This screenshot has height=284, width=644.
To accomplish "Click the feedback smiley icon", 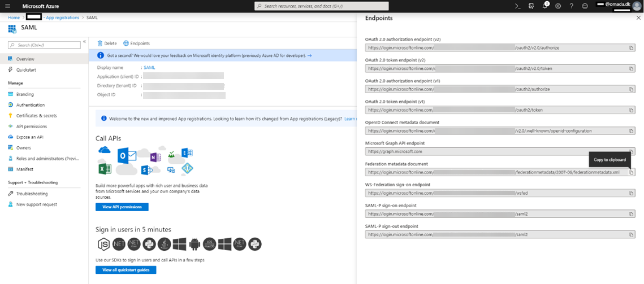I will (x=585, y=6).
